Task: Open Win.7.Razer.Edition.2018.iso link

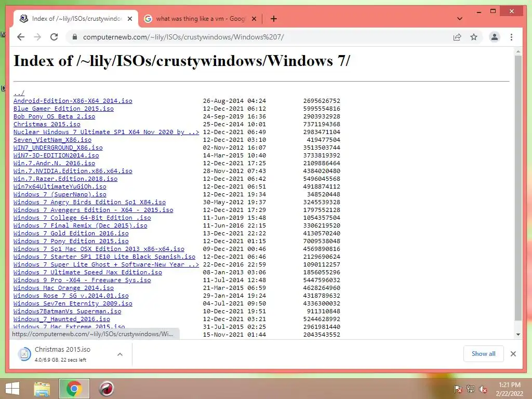Action: (65, 179)
